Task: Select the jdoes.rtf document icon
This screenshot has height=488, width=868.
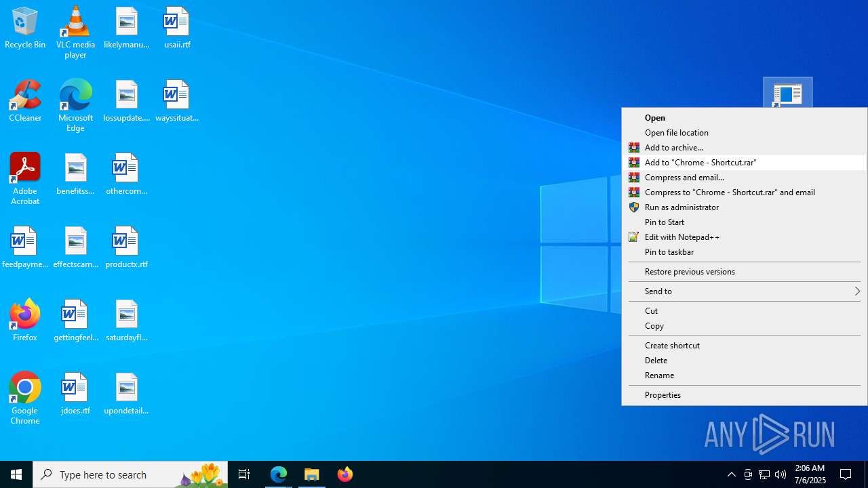Action: [x=75, y=394]
